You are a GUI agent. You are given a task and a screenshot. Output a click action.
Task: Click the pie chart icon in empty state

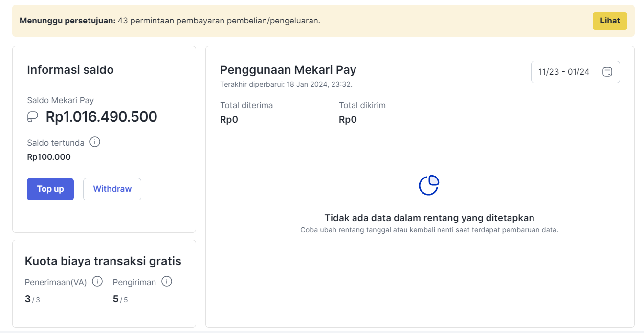click(x=429, y=185)
